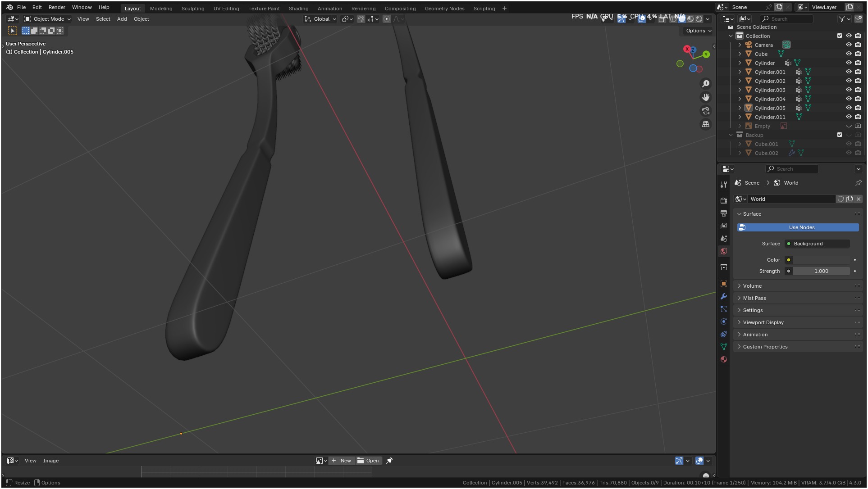
Task: Open the Object Data green triangle tab
Action: [x=724, y=347]
